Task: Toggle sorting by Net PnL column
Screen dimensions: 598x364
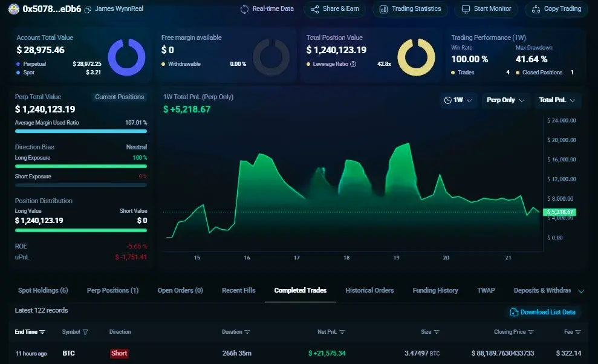Action: (342, 332)
